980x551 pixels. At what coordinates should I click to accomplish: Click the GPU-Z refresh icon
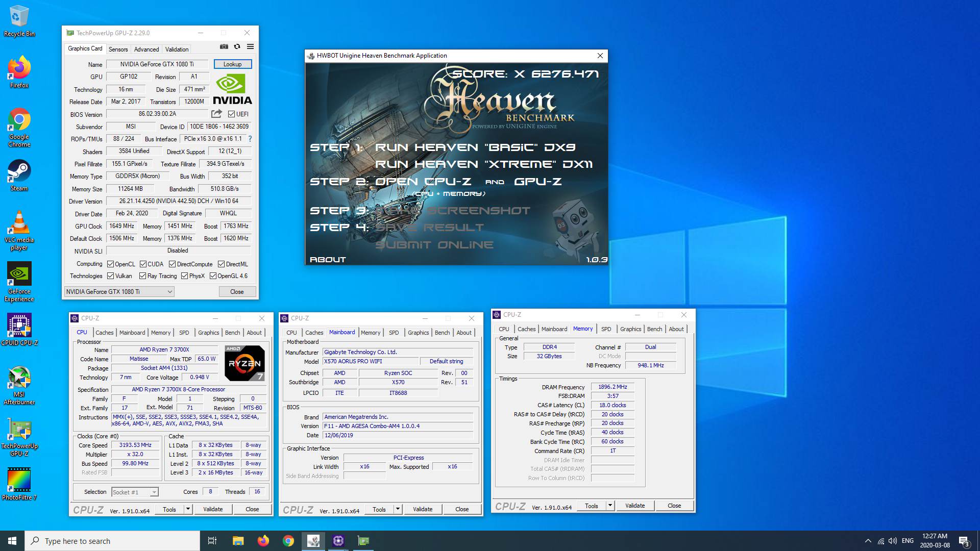(x=237, y=46)
